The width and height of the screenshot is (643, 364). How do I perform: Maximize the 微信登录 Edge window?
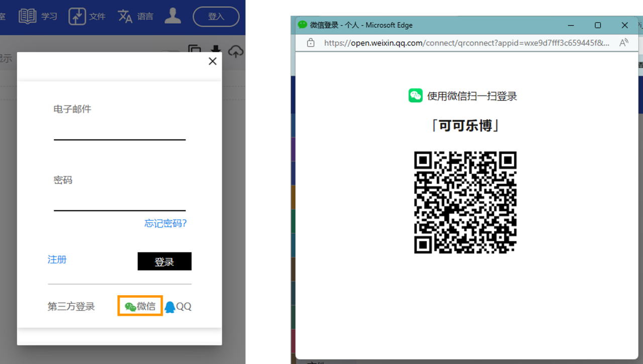coord(598,25)
